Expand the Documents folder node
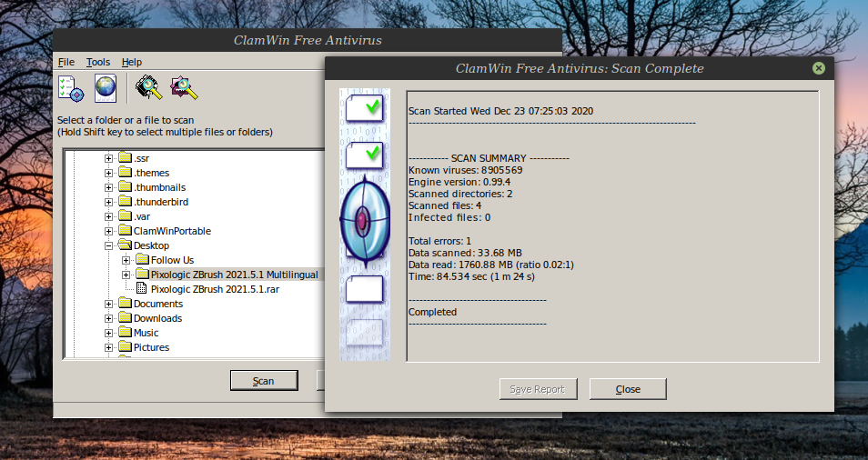 tap(108, 304)
